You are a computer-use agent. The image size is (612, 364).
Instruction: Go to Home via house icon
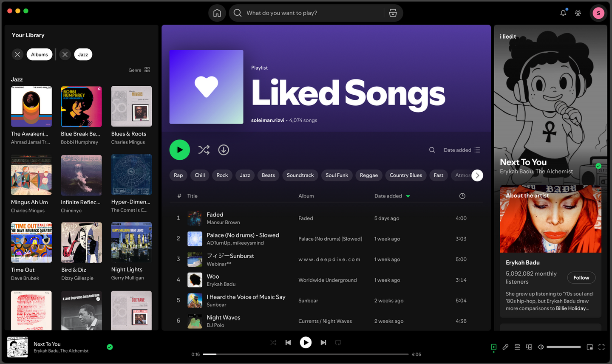217,13
